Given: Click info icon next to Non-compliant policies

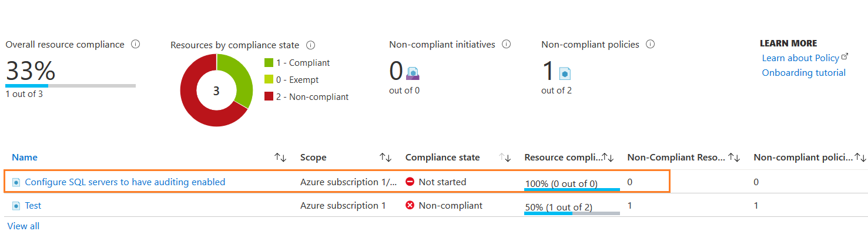Looking at the screenshot, I should [650, 44].
